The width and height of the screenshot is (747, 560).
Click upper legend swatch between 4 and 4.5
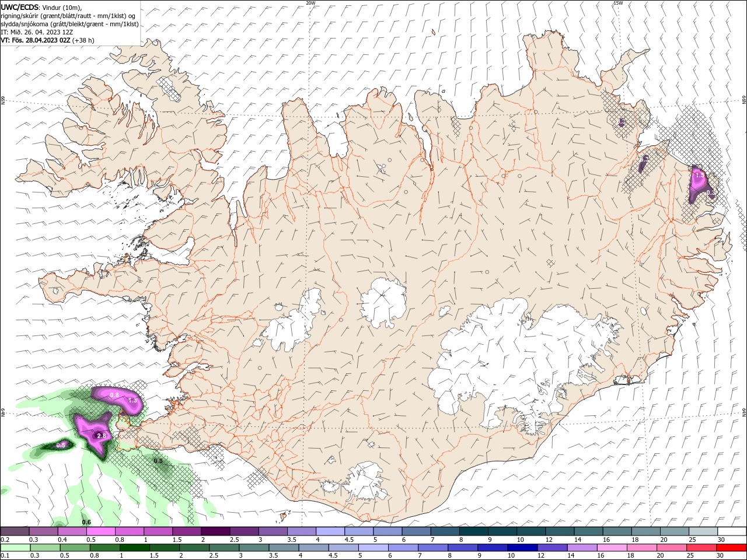(330, 531)
